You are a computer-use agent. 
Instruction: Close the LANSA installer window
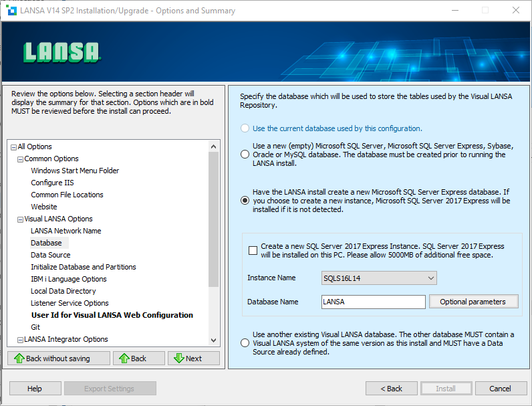click(x=516, y=11)
